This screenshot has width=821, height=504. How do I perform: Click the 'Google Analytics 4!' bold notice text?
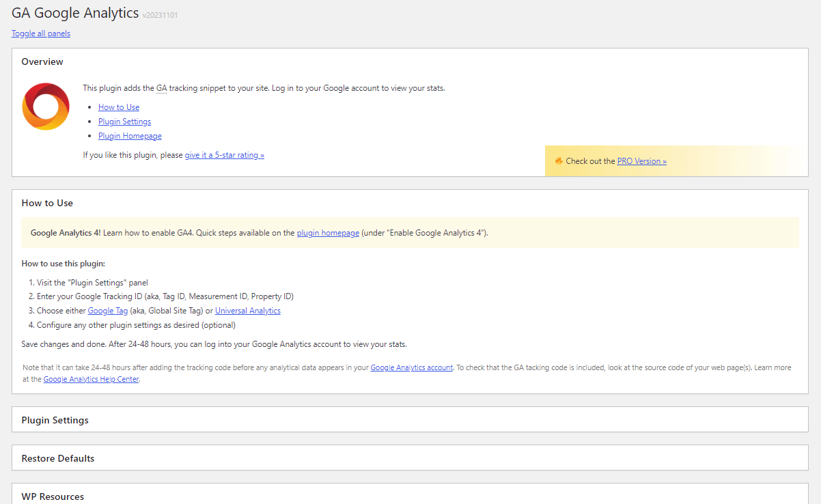tap(66, 233)
